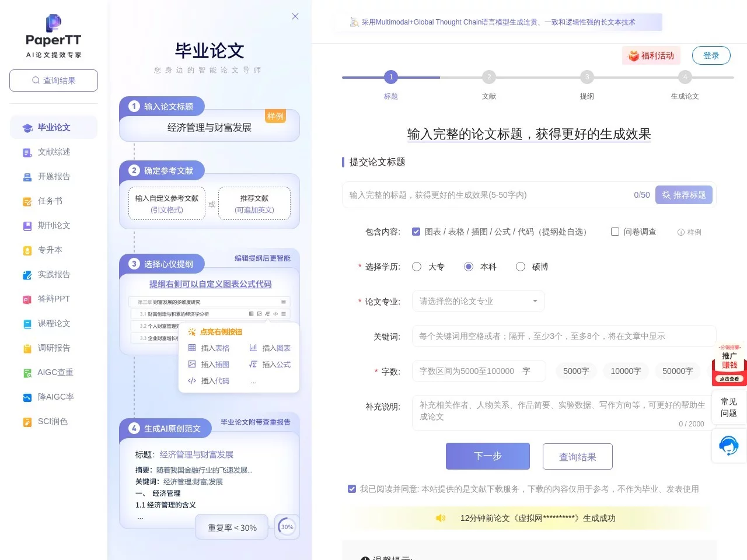The image size is (747, 560).
Task: Open 文献综述 in the sidebar
Action: tap(54, 152)
